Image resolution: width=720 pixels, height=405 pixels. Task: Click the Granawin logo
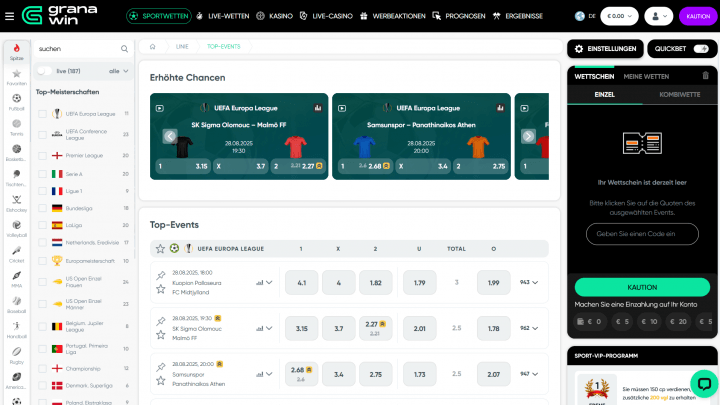point(60,16)
